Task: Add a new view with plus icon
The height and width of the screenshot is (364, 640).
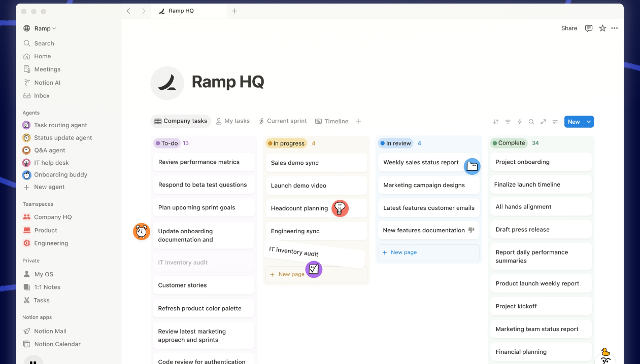Action: click(x=358, y=121)
